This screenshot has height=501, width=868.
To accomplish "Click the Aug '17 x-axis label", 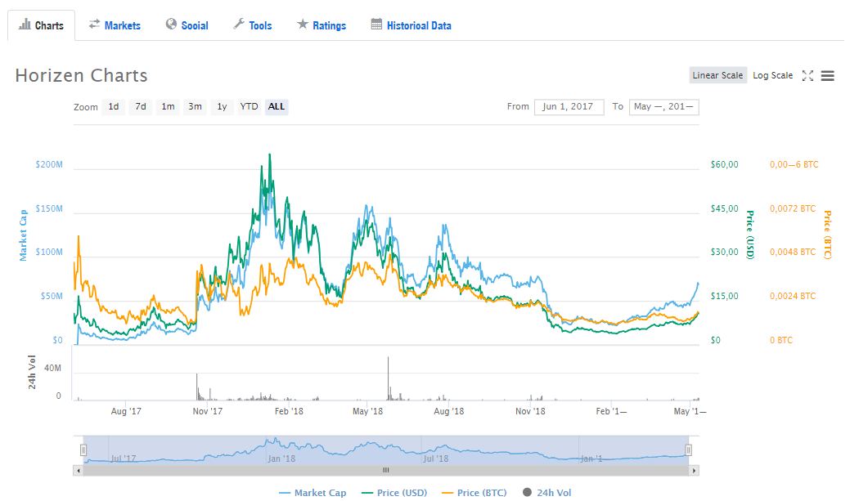I will tap(126, 411).
